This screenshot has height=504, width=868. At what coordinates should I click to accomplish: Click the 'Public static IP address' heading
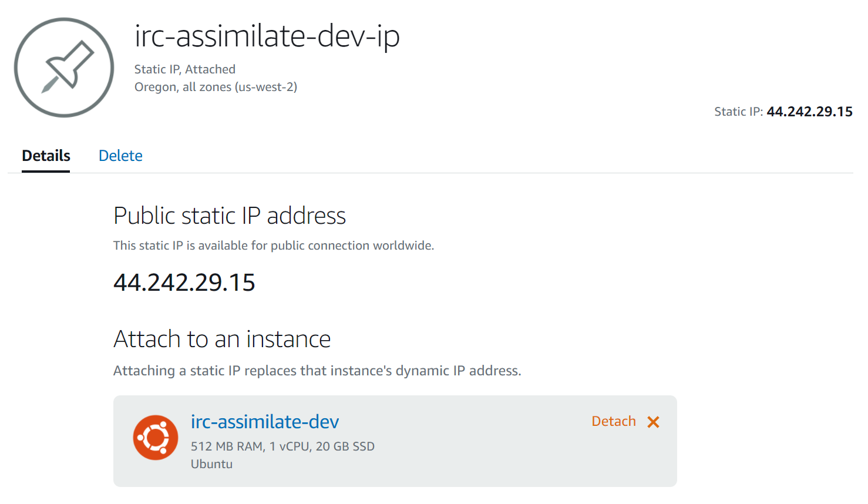[x=230, y=216]
